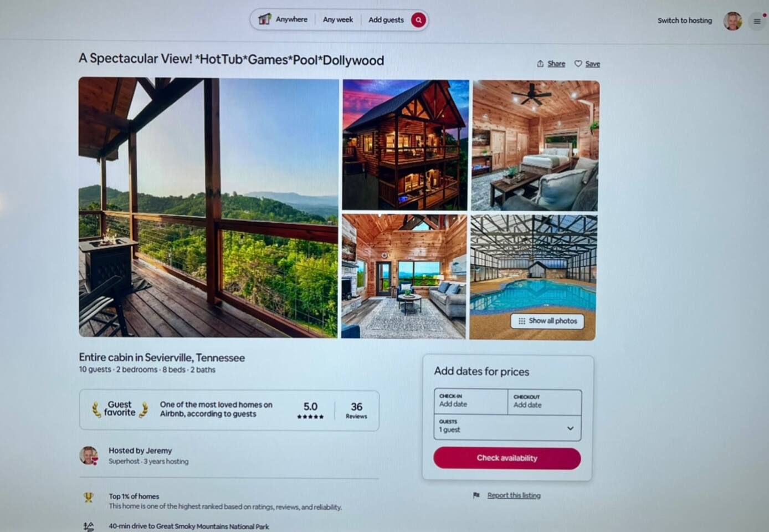Open the indoor pool photo thumbnail
The height and width of the screenshot is (532, 769).
tap(533, 277)
